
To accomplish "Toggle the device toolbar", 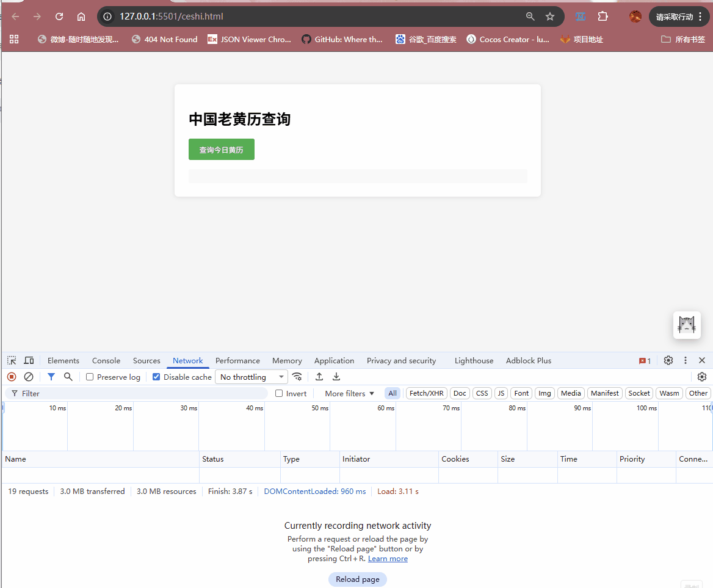I will (x=28, y=360).
